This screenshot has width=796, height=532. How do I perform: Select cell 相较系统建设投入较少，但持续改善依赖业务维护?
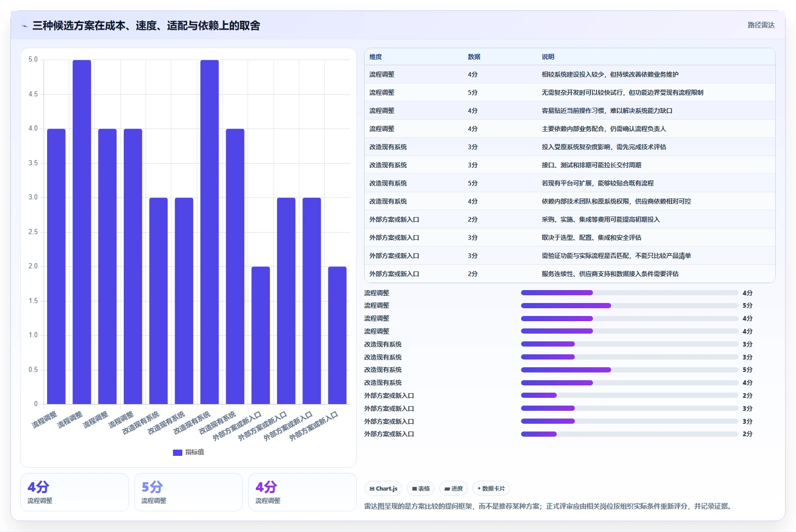click(610, 75)
